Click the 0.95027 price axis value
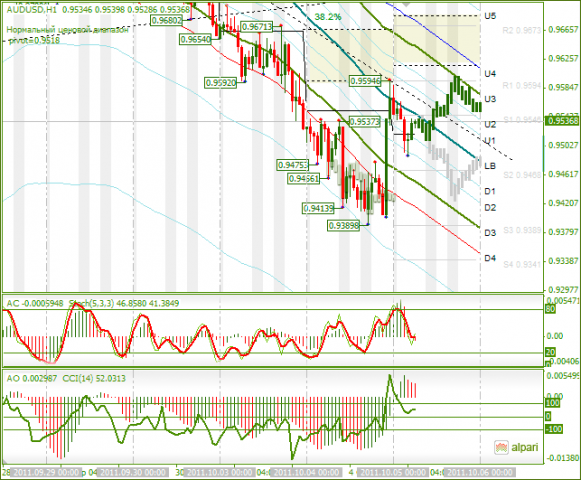 click(x=563, y=145)
